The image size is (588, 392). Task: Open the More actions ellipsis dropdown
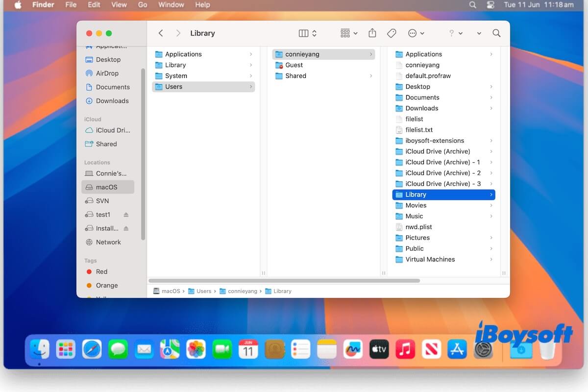pyautogui.click(x=416, y=33)
